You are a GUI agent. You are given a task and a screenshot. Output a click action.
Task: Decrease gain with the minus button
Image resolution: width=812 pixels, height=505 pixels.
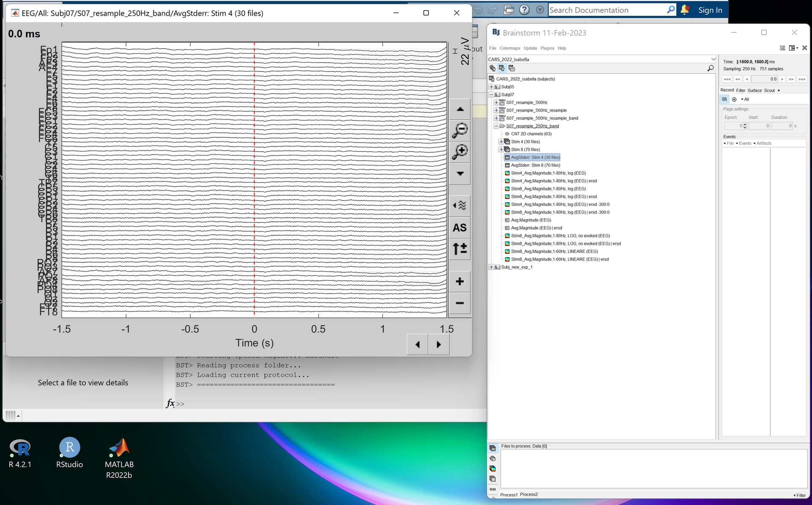[x=460, y=303]
